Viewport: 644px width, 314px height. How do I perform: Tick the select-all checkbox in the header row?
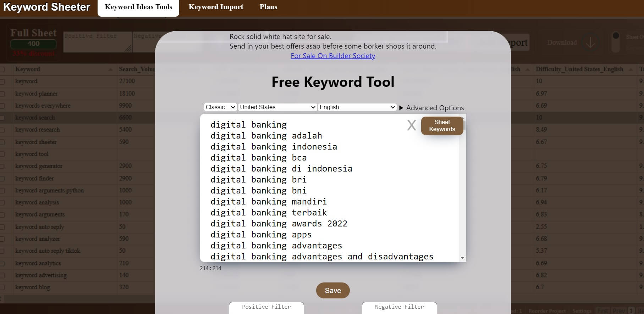point(2,69)
